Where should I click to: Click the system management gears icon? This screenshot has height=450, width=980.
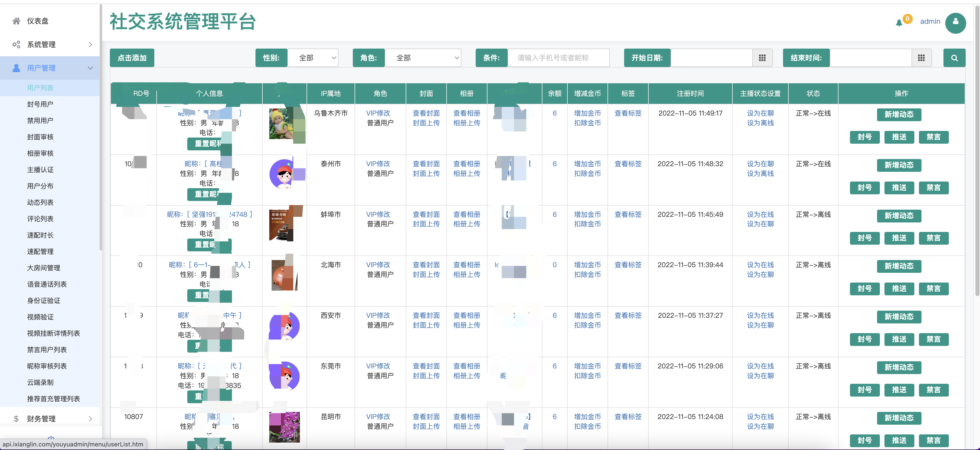pos(16,44)
